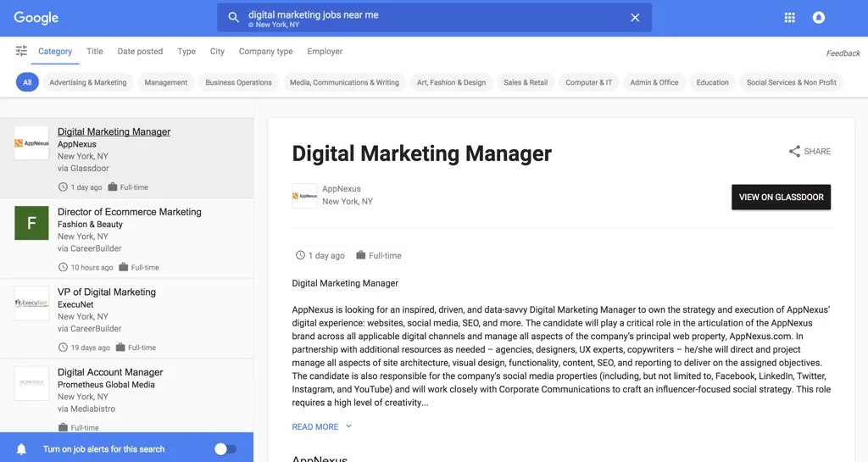The image size is (868, 462).
Task: Open the Company type filter tab
Action: pos(265,52)
